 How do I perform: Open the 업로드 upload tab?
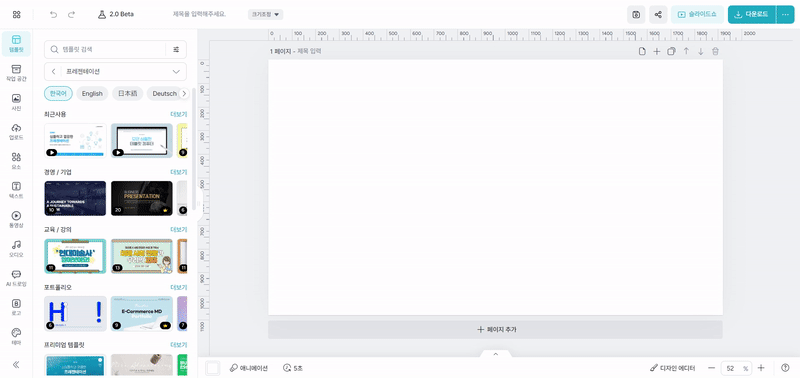16,131
